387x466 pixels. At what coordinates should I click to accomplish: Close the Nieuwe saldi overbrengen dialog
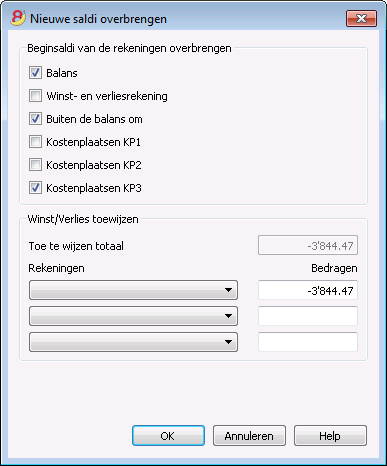361,18
